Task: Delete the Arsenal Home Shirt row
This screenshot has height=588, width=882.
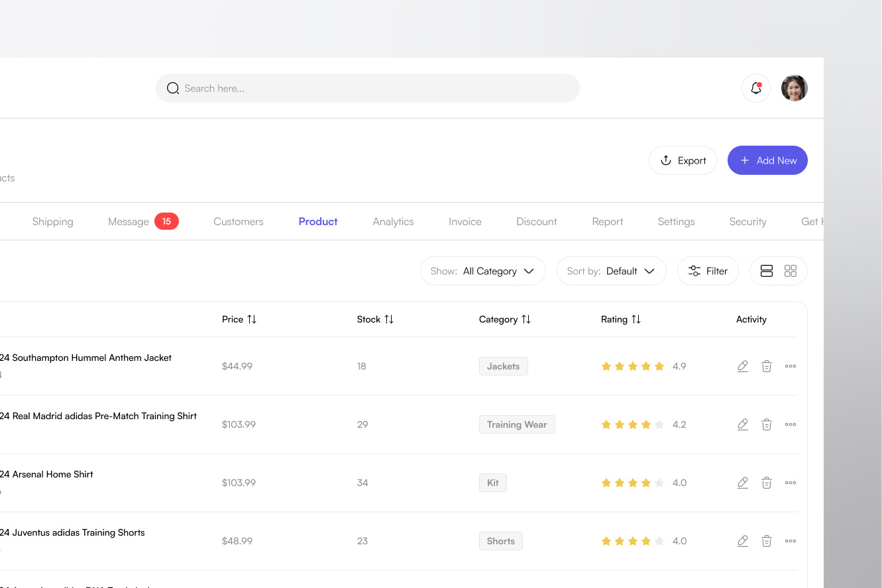Action: pyautogui.click(x=767, y=483)
